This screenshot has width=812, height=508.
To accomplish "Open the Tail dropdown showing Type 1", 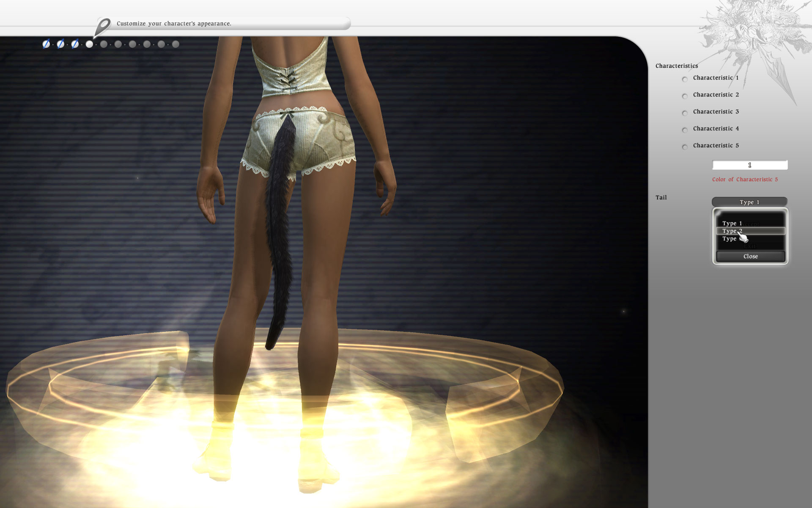I will 749,202.
